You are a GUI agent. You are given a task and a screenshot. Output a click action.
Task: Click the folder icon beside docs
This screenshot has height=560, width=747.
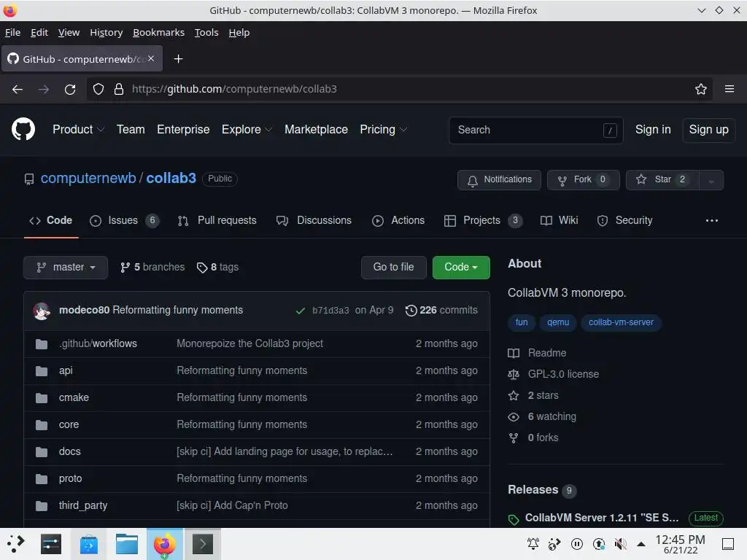coord(42,452)
